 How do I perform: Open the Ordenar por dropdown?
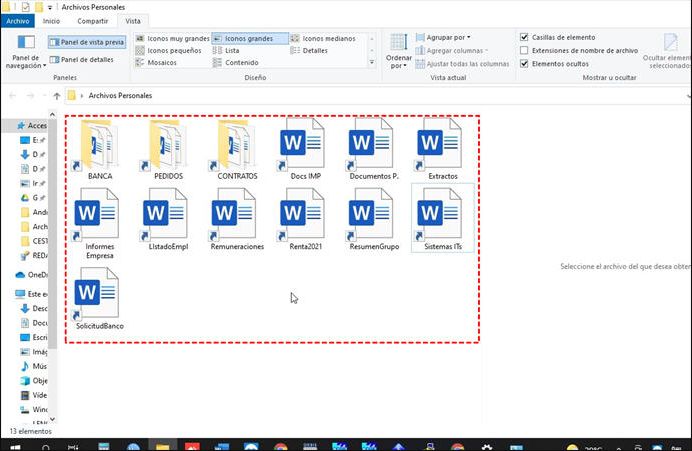pos(398,52)
